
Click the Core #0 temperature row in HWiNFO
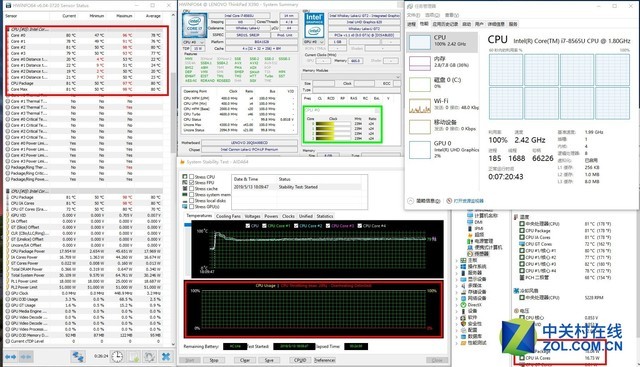84,36
